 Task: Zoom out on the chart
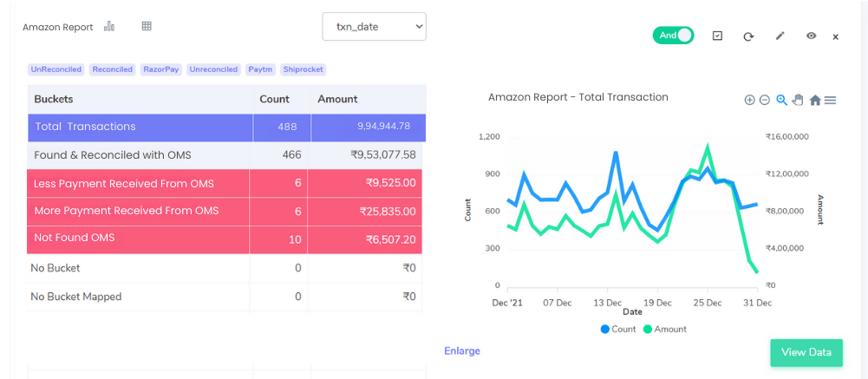click(x=765, y=100)
